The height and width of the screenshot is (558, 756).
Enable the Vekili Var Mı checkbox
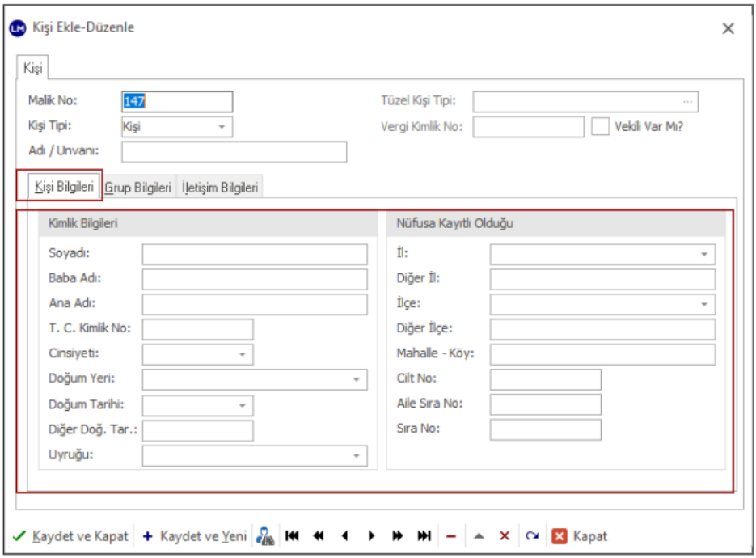point(600,127)
